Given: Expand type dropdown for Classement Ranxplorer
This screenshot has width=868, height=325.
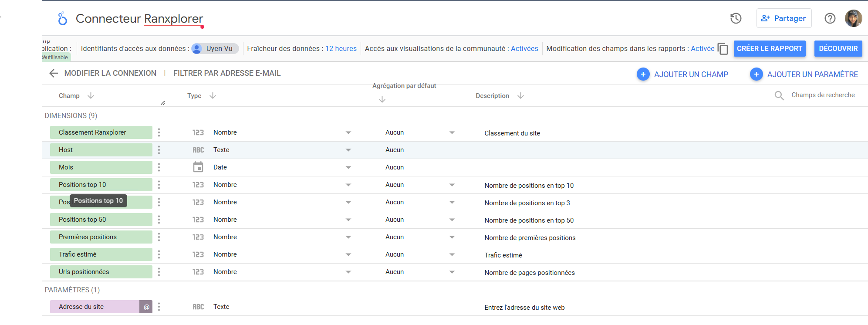Looking at the screenshot, I should click(348, 133).
